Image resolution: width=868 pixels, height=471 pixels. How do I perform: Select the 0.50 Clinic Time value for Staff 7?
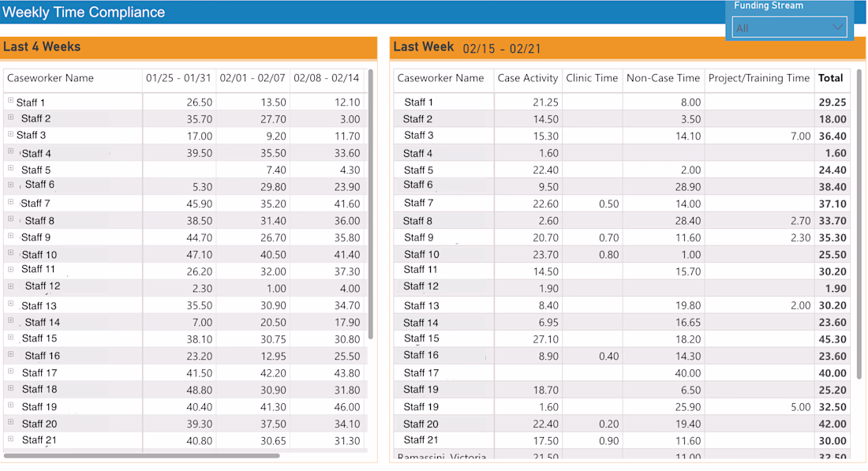(x=609, y=204)
